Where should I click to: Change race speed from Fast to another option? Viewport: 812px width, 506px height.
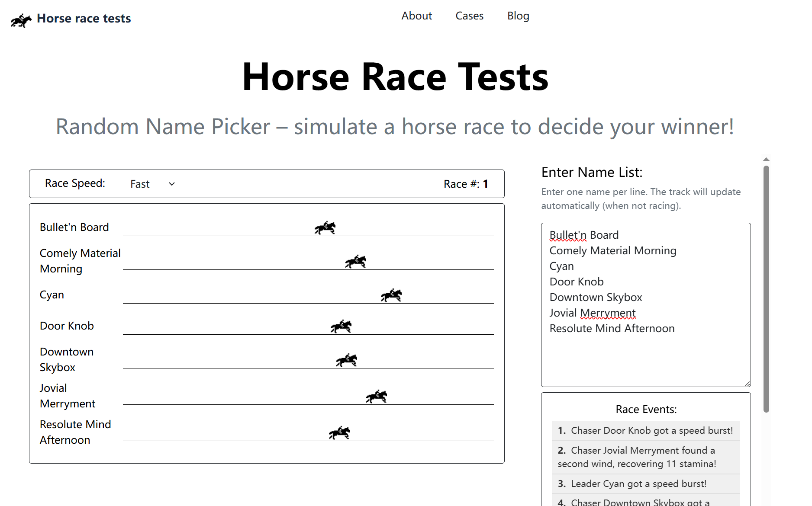pos(152,183)
